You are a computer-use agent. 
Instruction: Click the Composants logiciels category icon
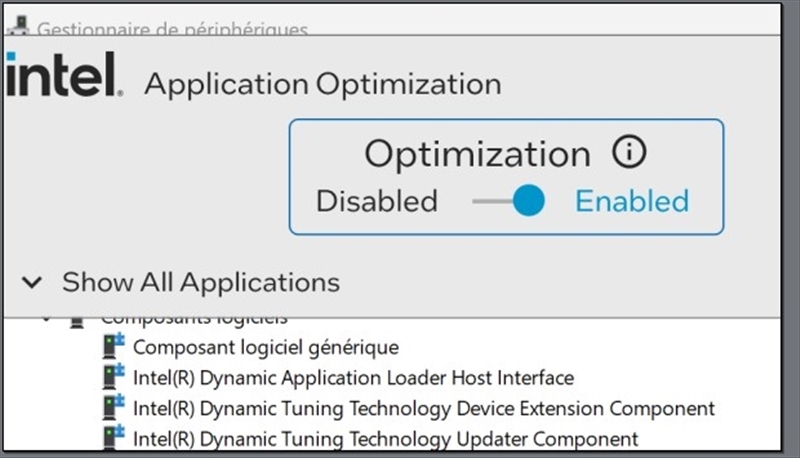click(77, 322)
